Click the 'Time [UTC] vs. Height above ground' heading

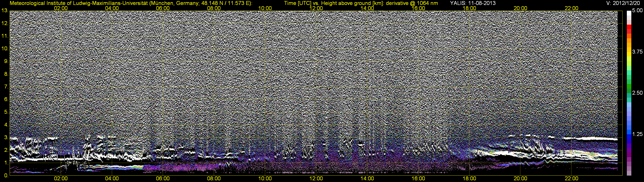coord(361,3)
